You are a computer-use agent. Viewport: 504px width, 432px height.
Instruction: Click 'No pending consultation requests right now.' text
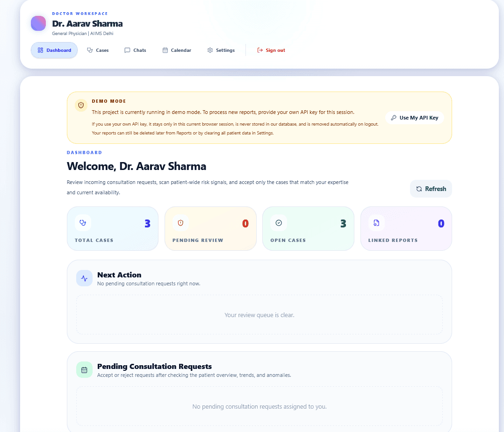click(x=149, y=283)
